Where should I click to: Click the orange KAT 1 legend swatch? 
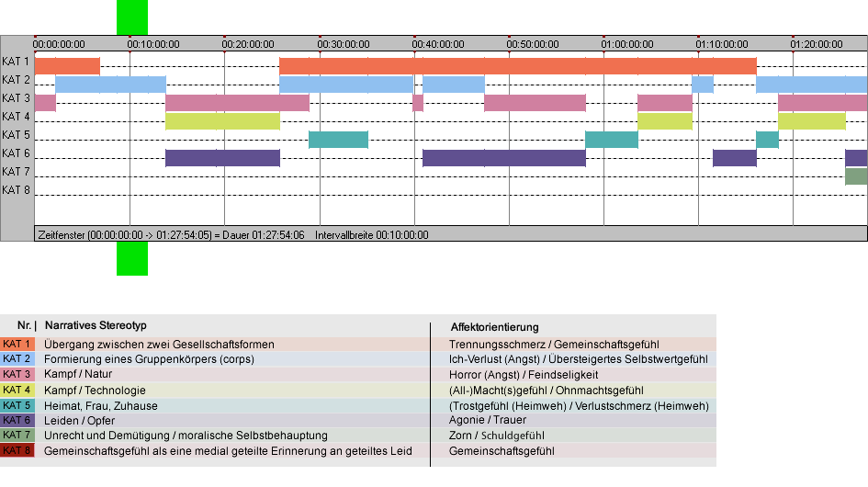pos(17,344)
